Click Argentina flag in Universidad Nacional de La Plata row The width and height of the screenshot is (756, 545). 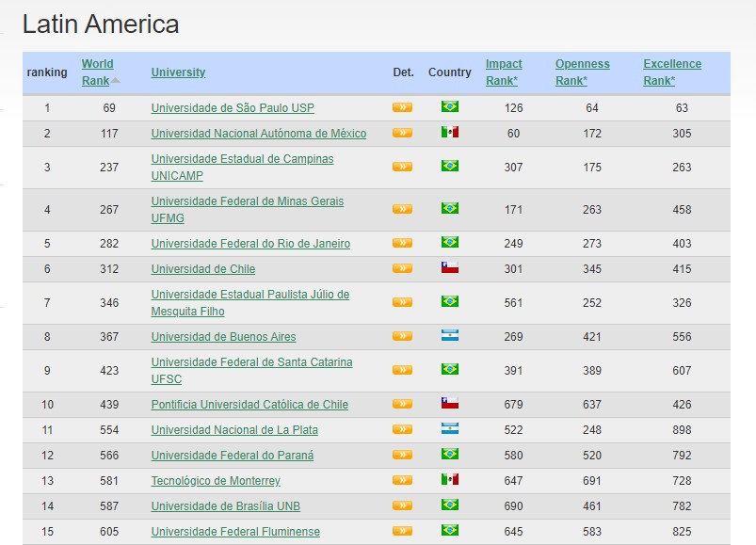[x=450, y=429]
